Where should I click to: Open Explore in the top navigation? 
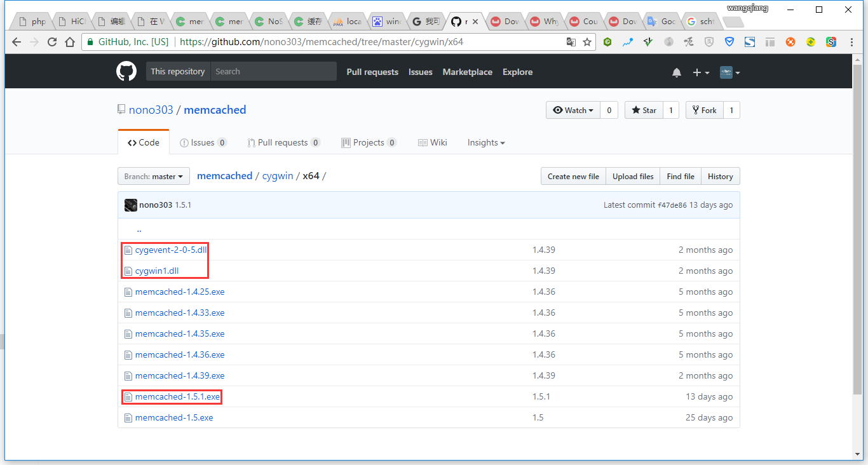tap(518, 72)
